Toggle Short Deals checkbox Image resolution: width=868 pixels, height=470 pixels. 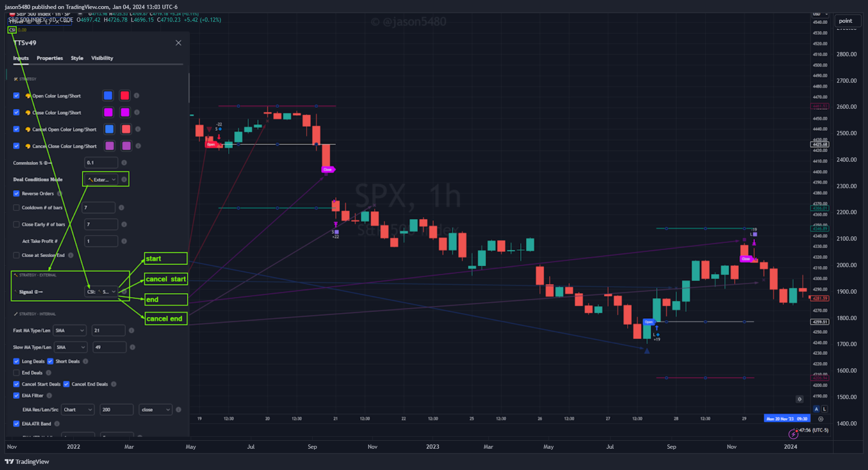click(50, 361)
